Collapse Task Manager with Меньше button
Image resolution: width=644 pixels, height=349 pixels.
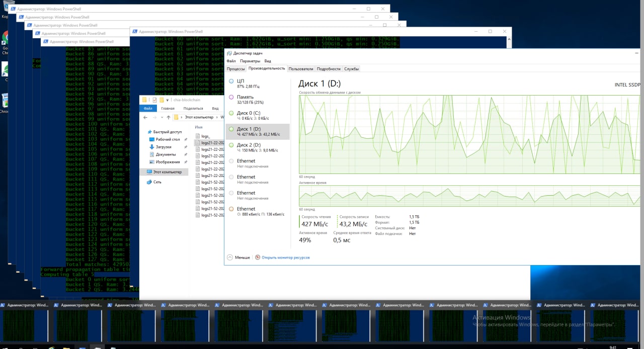238,257
